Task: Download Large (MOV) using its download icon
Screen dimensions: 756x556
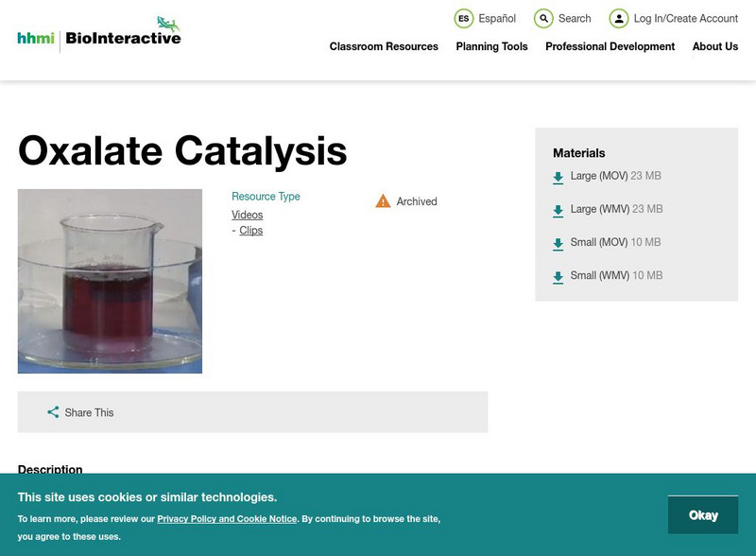Action: click(558, 175)
